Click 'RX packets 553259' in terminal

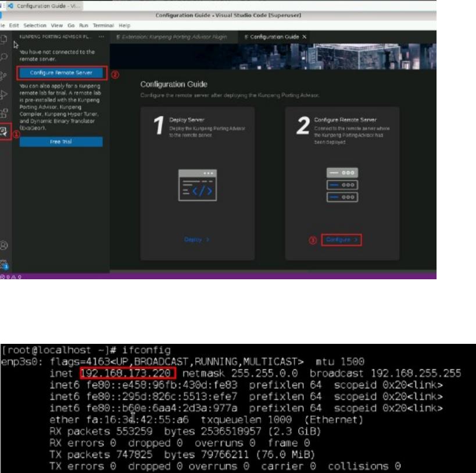(x=101, y=431)
